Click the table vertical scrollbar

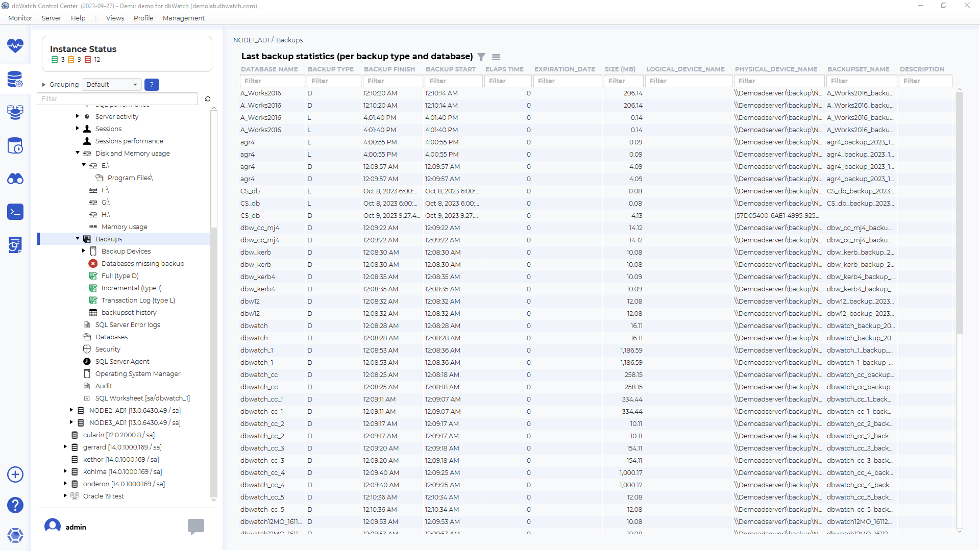pos(959,214)
